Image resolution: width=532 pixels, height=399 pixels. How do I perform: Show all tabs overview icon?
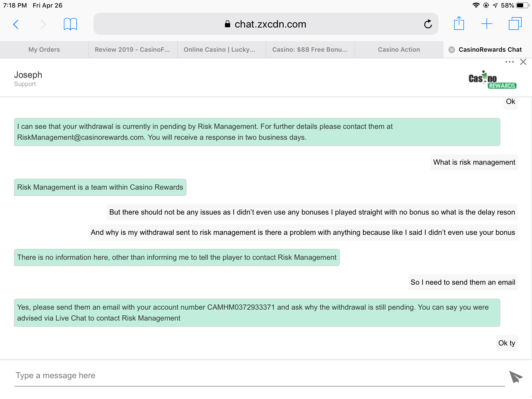[x=515, y=24]
